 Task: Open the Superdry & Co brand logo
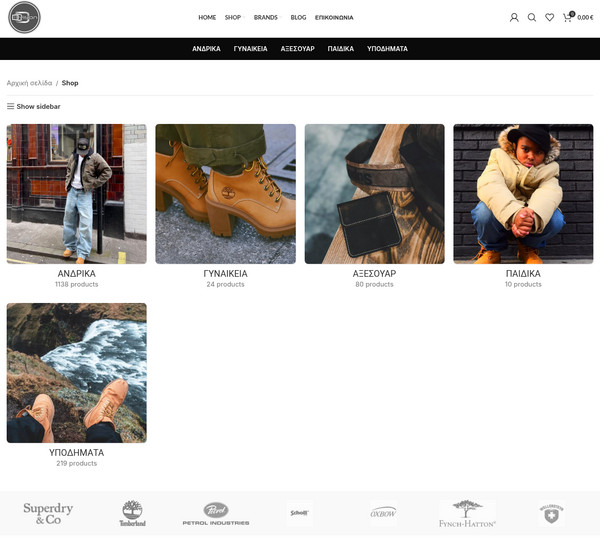click(48, 513)
